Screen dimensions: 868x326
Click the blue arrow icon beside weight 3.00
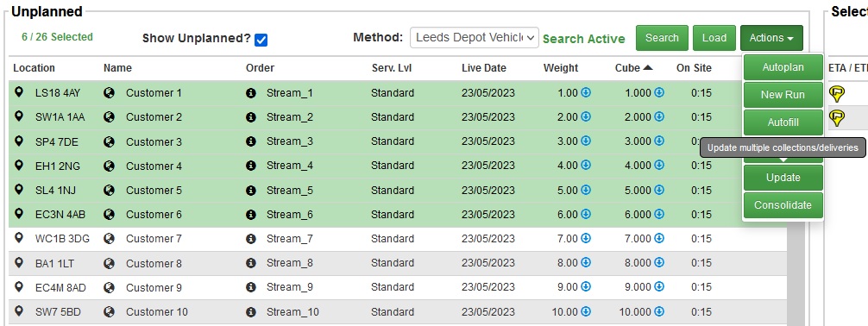(x=586, y=141)
